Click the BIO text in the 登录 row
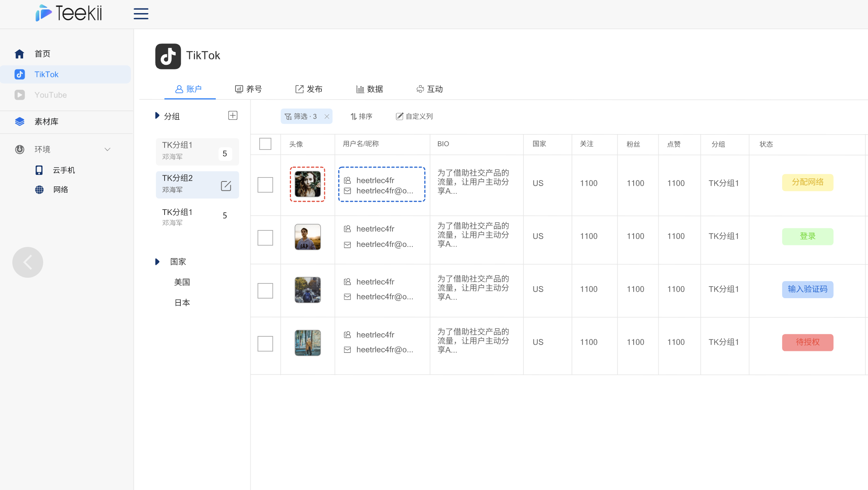The image size is (868, 490). tap(473, 235)
